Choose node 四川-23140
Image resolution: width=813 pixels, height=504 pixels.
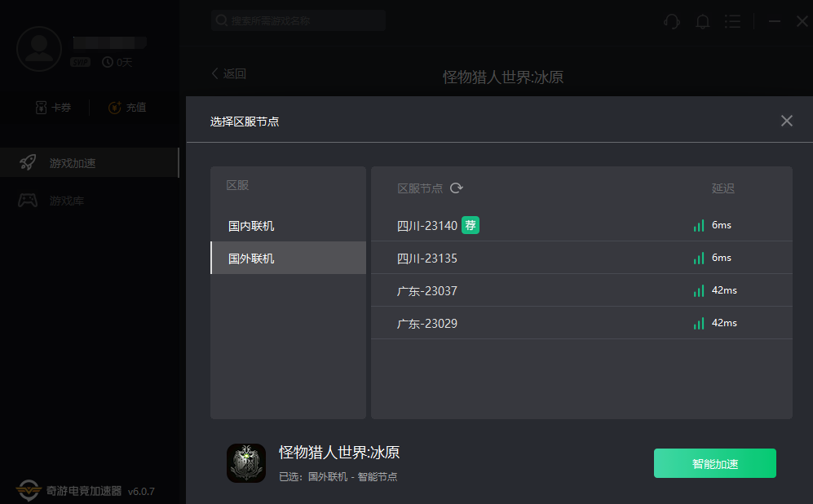coord(581,225)
